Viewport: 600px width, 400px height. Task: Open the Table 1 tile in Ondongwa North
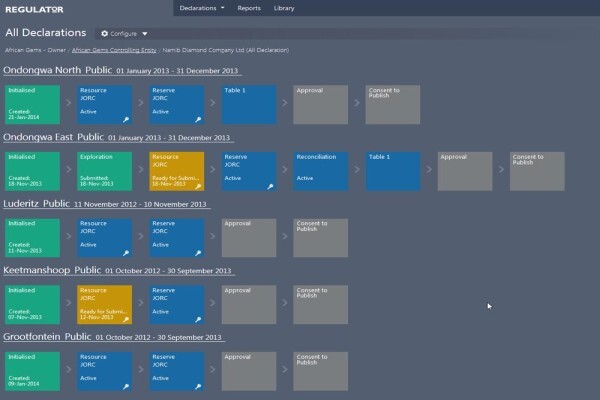point(249,104)
